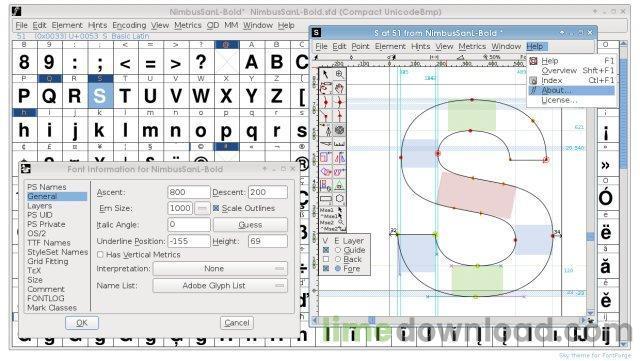Open Point menu in glyph window

coord(360,47)
